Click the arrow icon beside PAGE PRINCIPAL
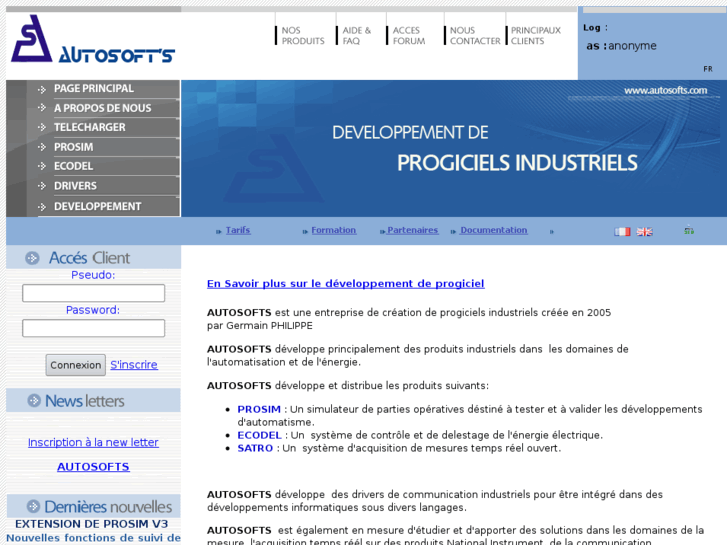The width and height of the screenshot is (727, 545). [42, 89]
